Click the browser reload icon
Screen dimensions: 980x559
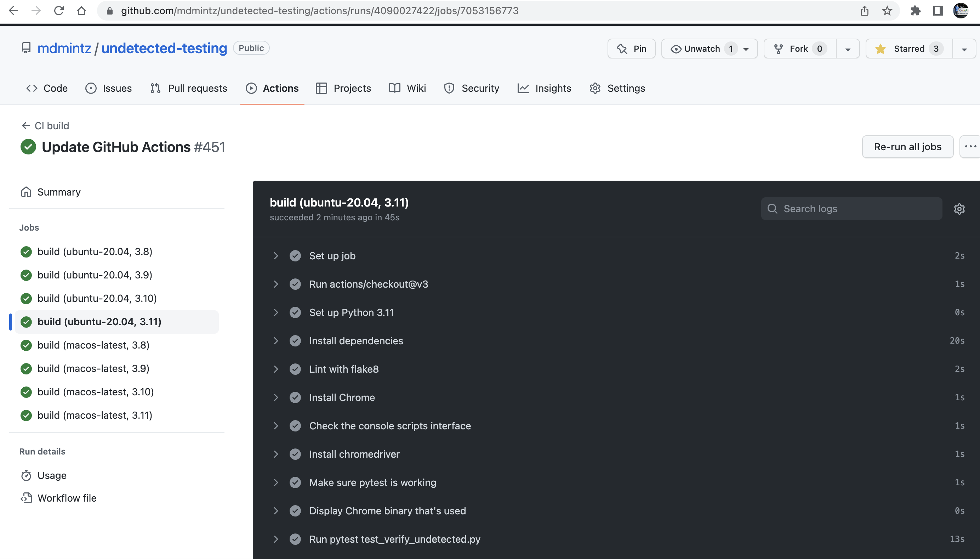[x=59, y=11]
